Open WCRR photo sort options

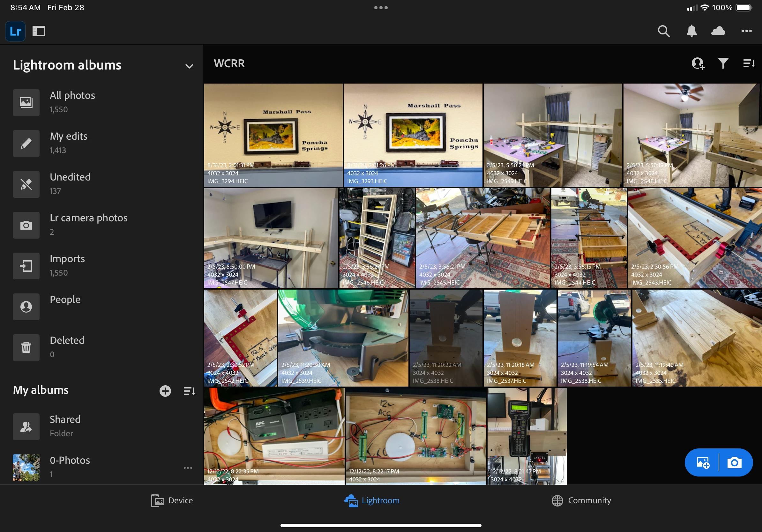pyautogui.click(x=749, y=63)
